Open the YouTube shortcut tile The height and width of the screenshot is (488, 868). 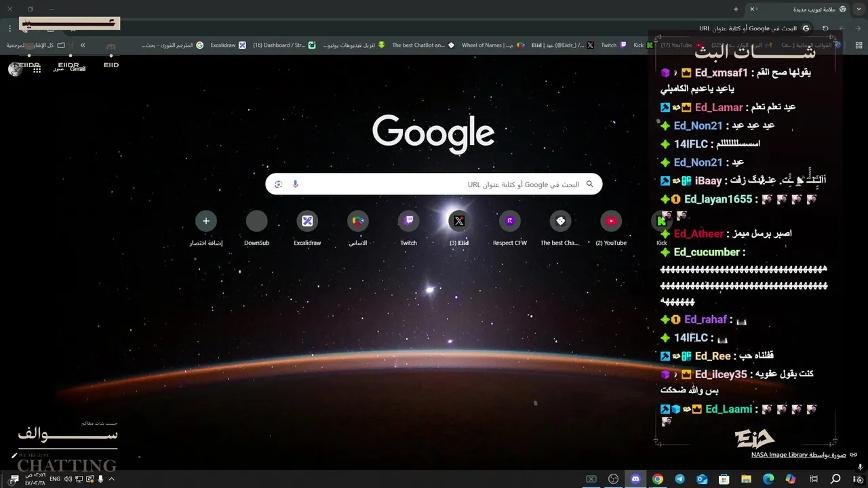(x=611, y=228)
